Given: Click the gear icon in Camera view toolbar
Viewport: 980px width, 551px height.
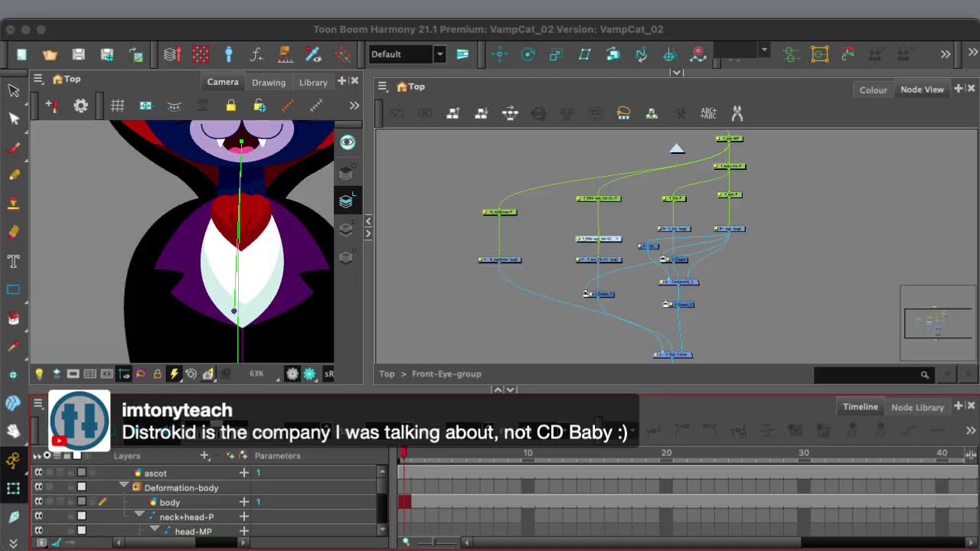Looking at the screenshot, I should (80, 106).
